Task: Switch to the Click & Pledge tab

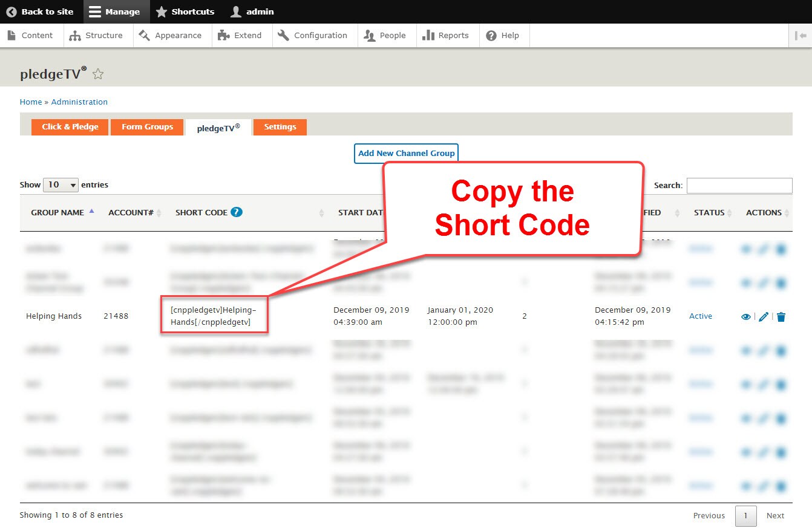Action: [x=70, y=127]
